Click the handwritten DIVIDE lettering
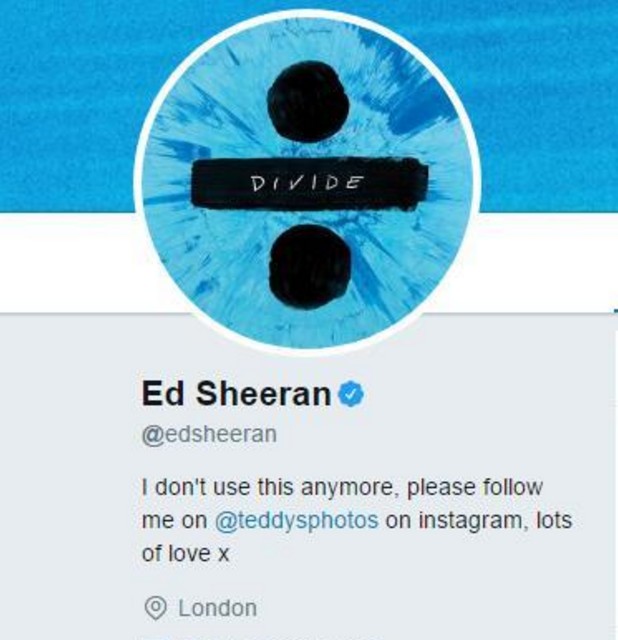The height and width of the screenshot is (640, 618). pos(307,183)
